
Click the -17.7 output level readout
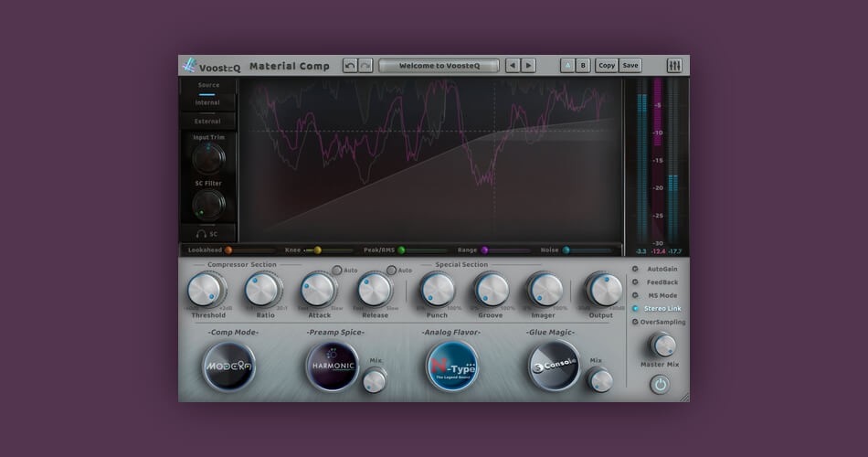(675, 251)
